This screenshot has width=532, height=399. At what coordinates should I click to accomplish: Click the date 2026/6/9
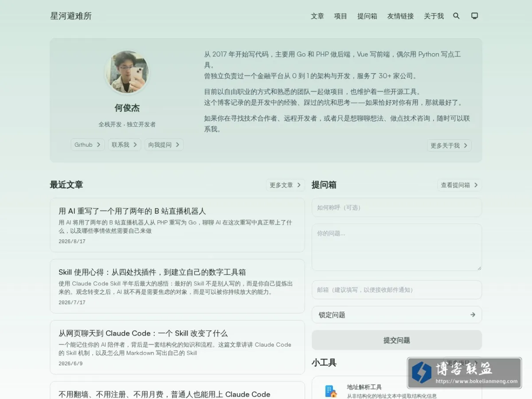[70, 364]
